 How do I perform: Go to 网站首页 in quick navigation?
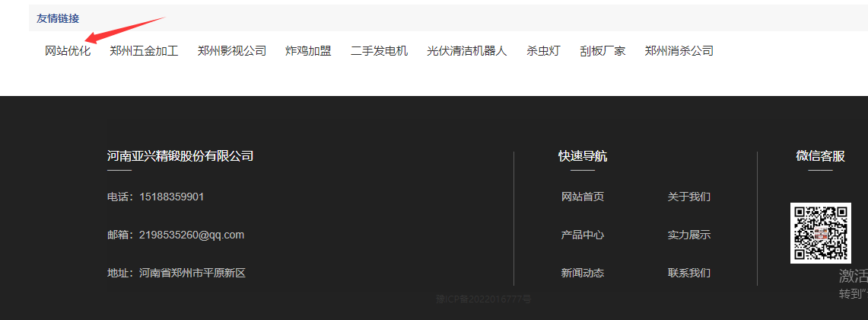click(x=583, y=197)
